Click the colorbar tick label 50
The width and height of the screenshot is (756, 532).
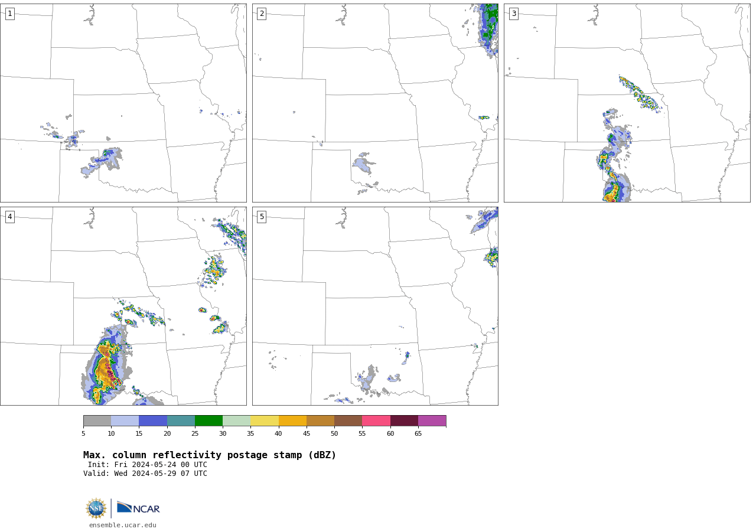click(x=334, y=434)
